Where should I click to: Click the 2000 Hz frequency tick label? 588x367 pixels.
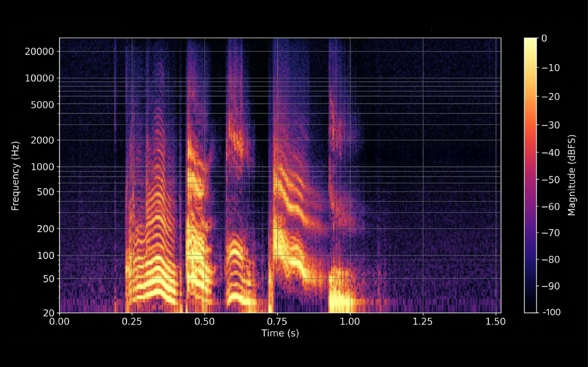(42, 140)
